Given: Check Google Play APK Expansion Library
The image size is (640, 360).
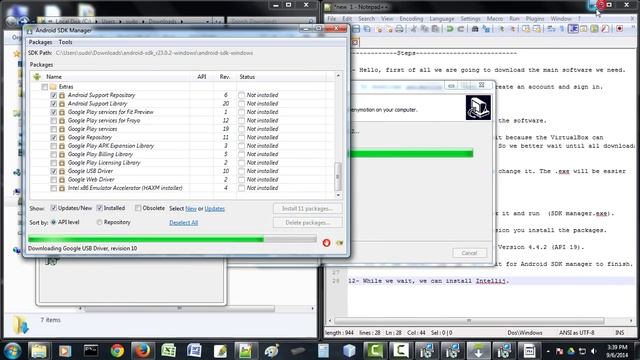Looking at the screenshot, I should coord(53,146).
